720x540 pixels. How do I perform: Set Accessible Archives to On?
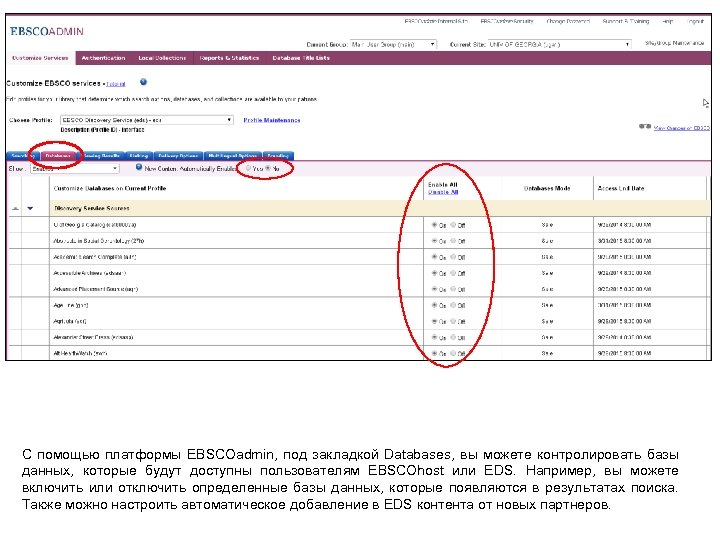pyautogui.click(x=434, y=273)
